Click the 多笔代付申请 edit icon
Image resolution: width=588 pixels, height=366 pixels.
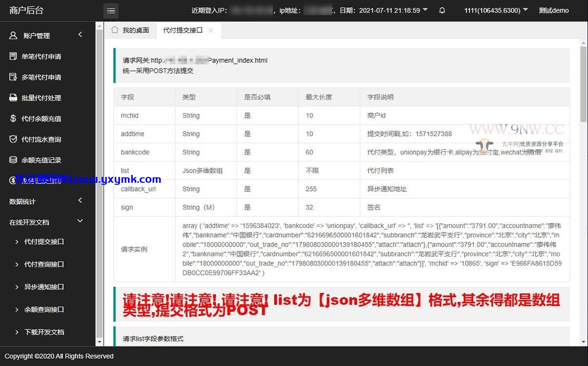click(14, 77)
